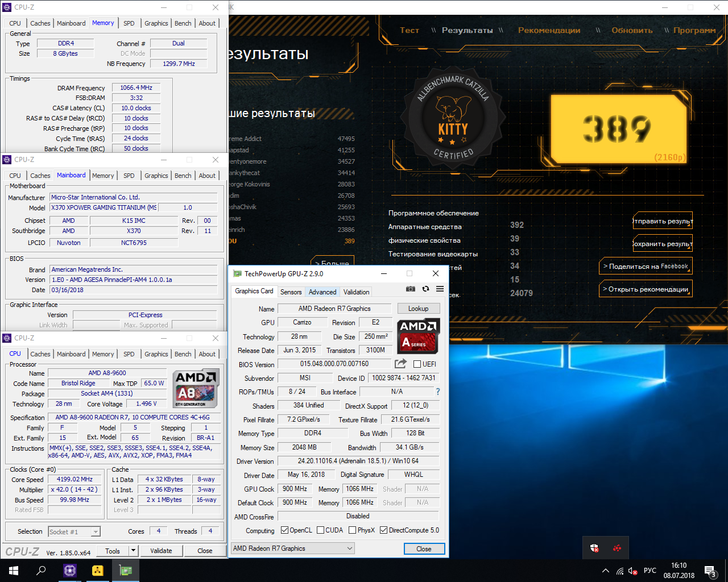728x582 pixels.
Task: Click the Lookup button in GPU-Z
Action: [x=418, y=309]
